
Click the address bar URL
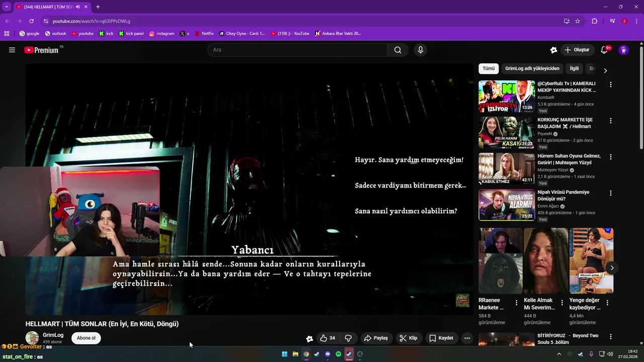[91, 21]
